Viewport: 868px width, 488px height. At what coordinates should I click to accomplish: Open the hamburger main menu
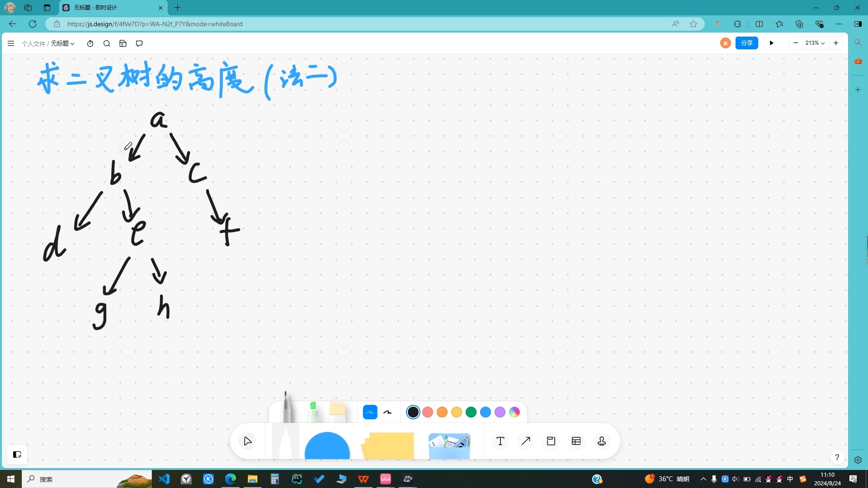11,43
